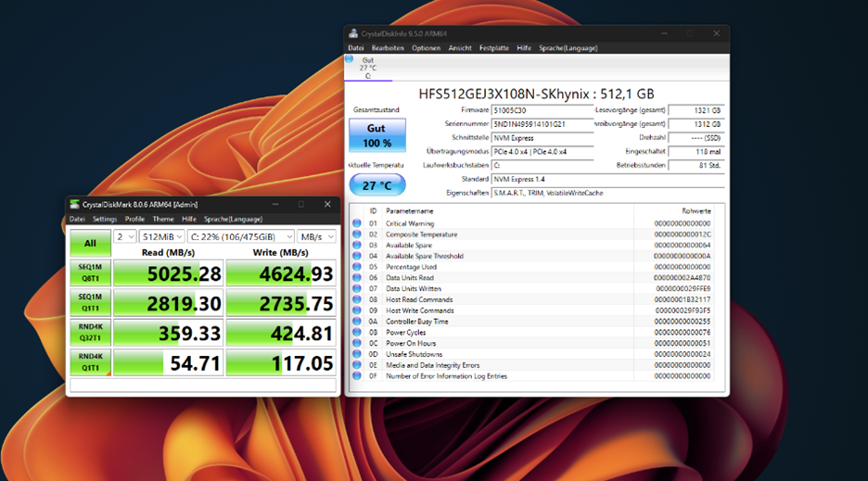Click the Übertragungsmodus field PCIe 4.0 x4
The image size is (868, 481).
pos(542,152)
